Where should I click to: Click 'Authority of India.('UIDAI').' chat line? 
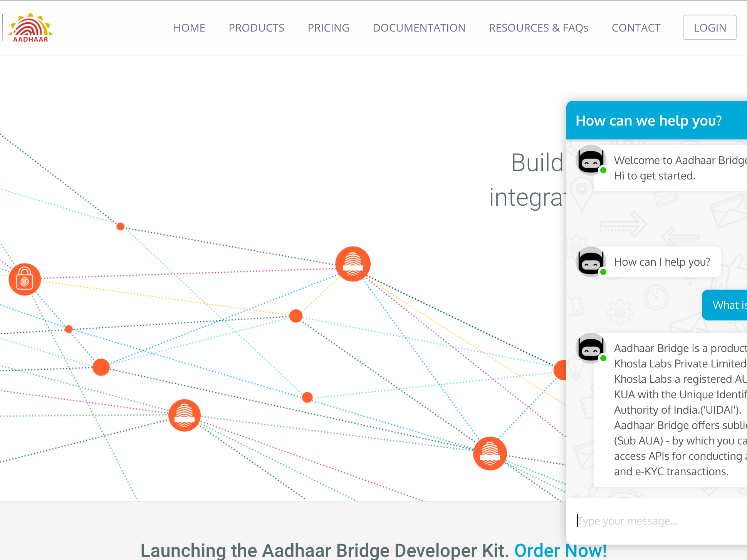678,410
